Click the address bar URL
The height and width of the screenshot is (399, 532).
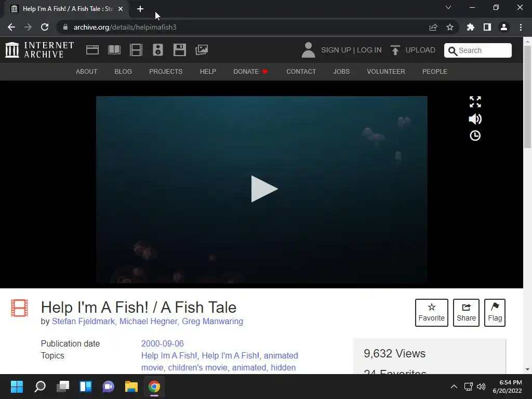tap(125, 27)
